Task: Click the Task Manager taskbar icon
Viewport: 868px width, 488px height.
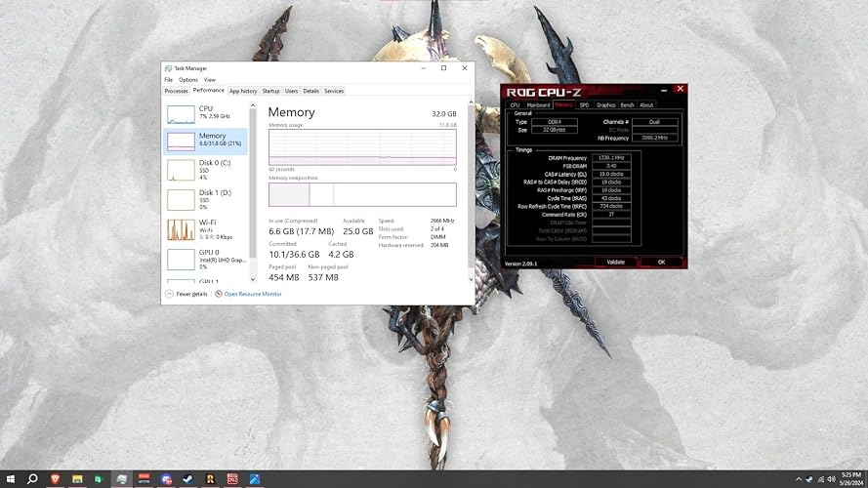Action: click(x=121, y=479)
